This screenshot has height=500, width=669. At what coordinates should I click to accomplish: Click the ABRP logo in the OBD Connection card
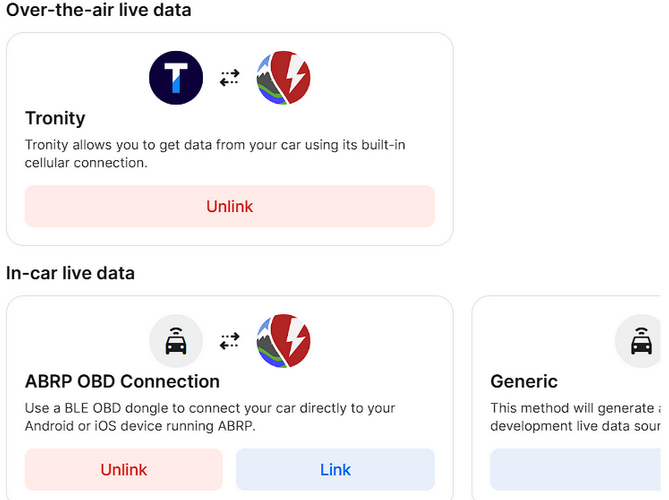click(x=283, y=341)
